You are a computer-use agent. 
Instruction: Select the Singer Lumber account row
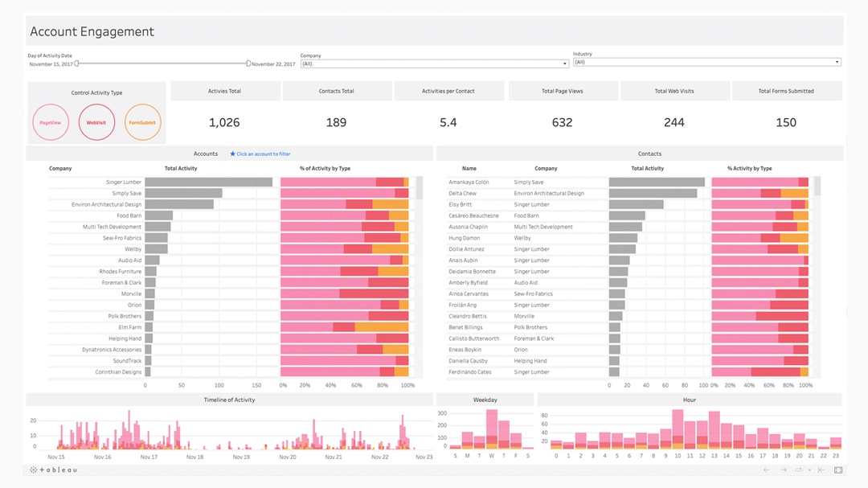[x=125, y=182]
